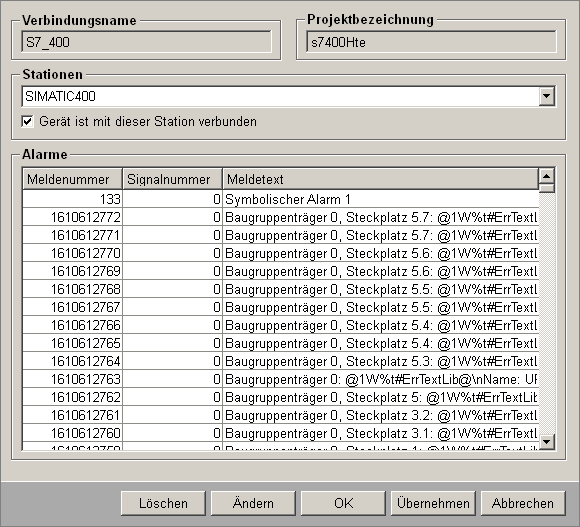Image resolution: width=580 pixels, height=527 pixels.
Task: Click the Löschen button
Action: point(163,503)
